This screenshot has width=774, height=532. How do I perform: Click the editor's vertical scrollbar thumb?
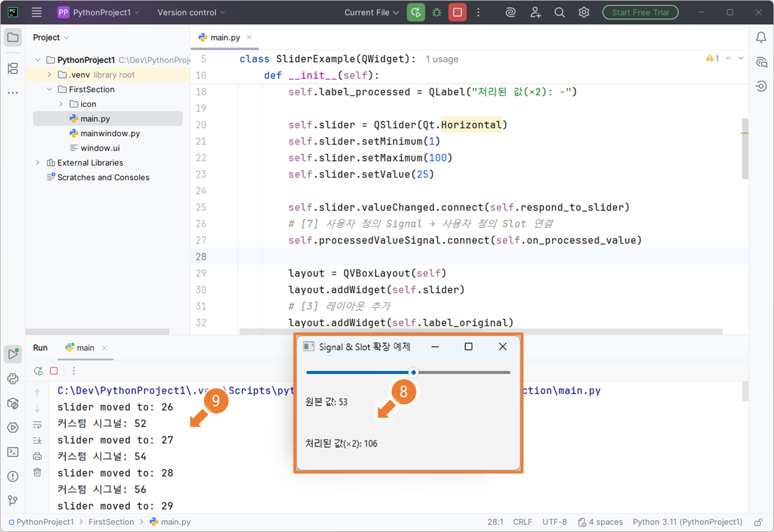(745, 149)
